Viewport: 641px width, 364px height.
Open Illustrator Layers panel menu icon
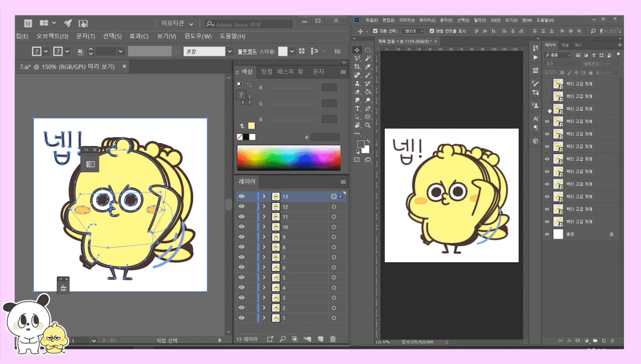(343, 182)
